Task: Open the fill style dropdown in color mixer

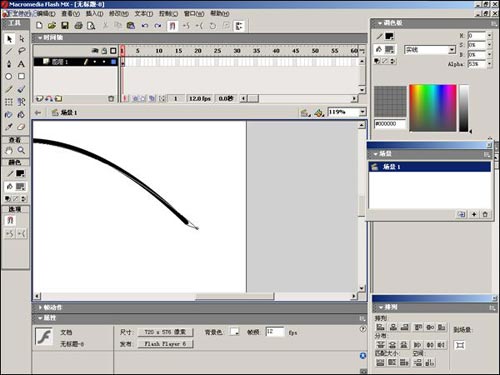Action: (x=430, y=50)
